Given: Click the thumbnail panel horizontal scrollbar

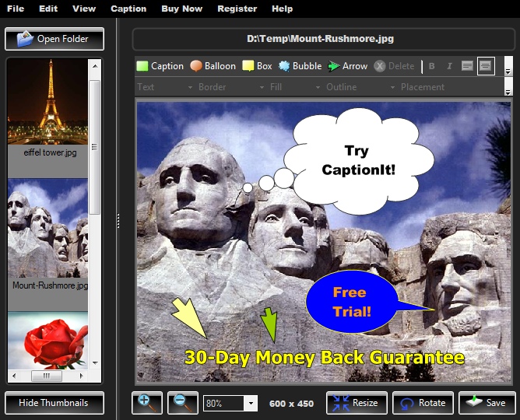Looking at the screenshot, I should 47,376.
